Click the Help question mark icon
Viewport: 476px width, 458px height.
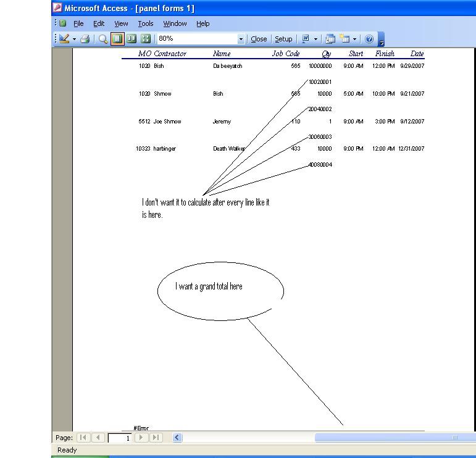(x=369, y=39)
